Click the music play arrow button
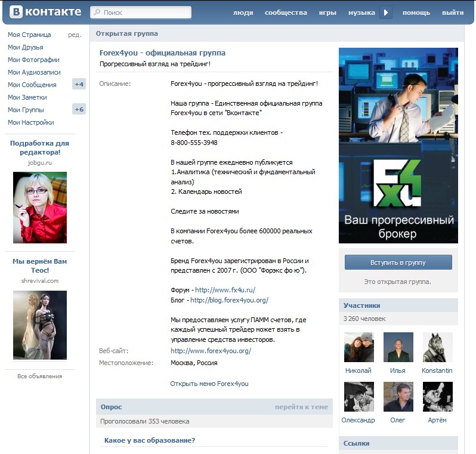The height and width of the screenshot is (454, 476). [386, 13]
